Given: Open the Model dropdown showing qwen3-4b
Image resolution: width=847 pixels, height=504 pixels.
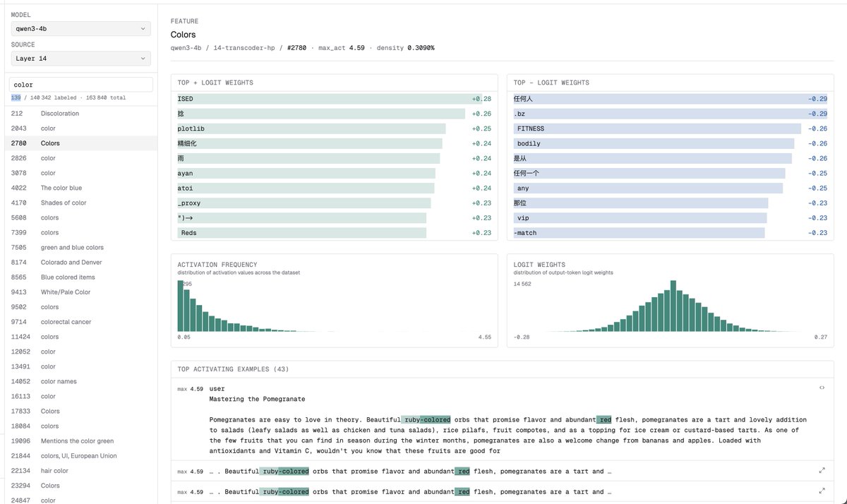Looking at the screenshot, I should (x=80, y=29).
